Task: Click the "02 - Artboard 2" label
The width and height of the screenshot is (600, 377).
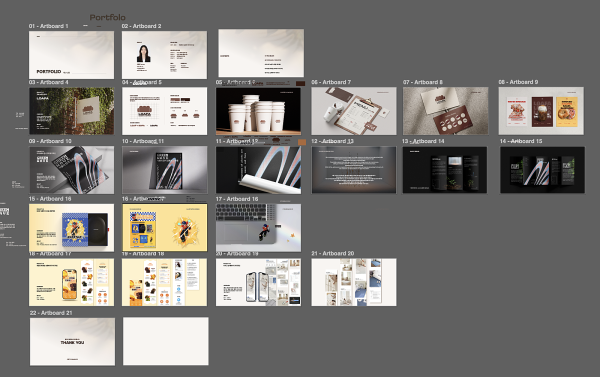Action: 142,26
